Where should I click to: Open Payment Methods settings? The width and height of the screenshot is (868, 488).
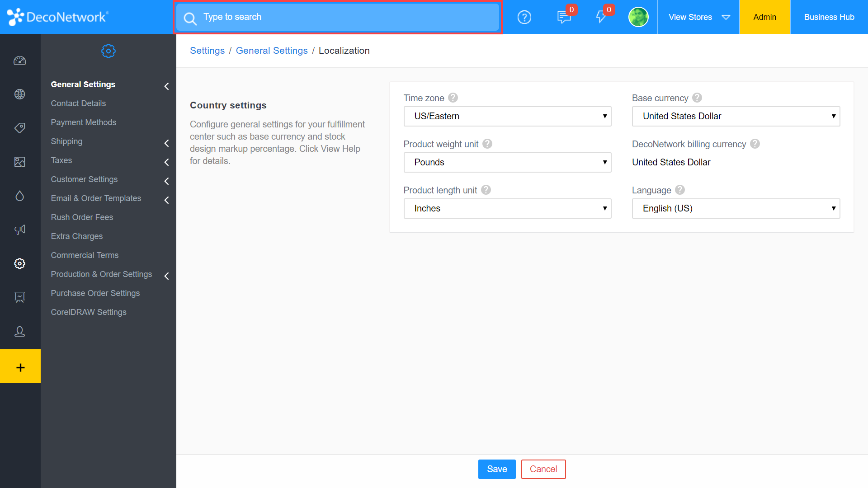(83, 122)
